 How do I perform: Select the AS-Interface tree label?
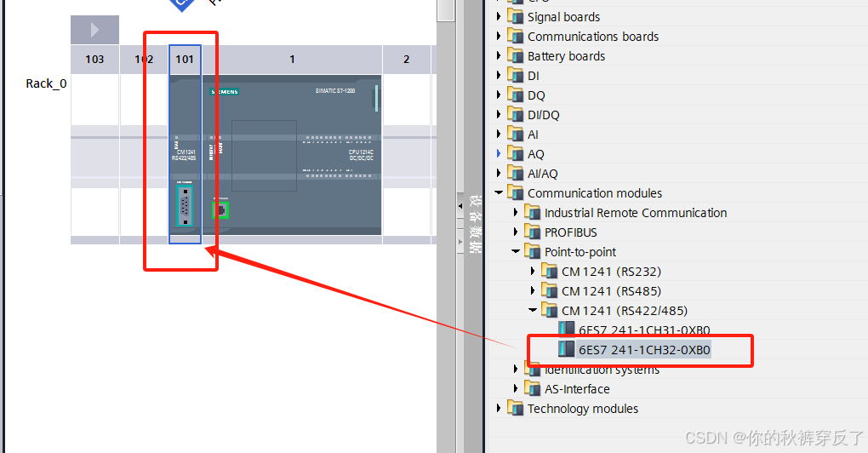coord(577,389)
